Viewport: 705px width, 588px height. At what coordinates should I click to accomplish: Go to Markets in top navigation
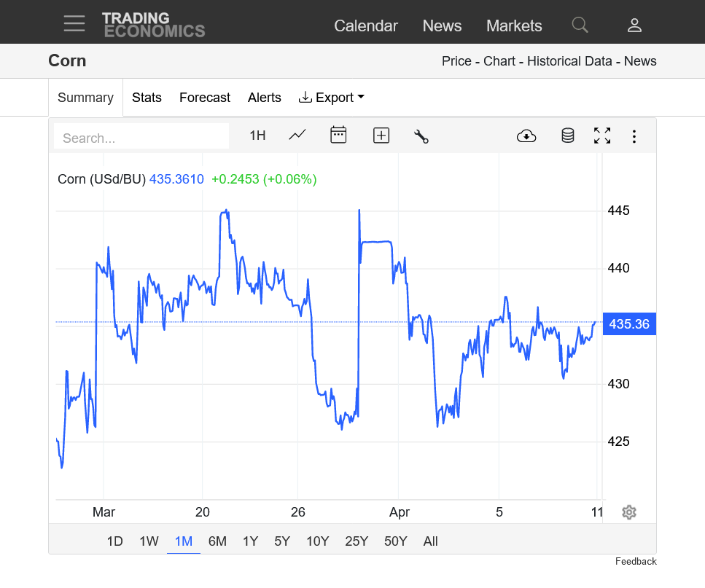pos(514,26)
